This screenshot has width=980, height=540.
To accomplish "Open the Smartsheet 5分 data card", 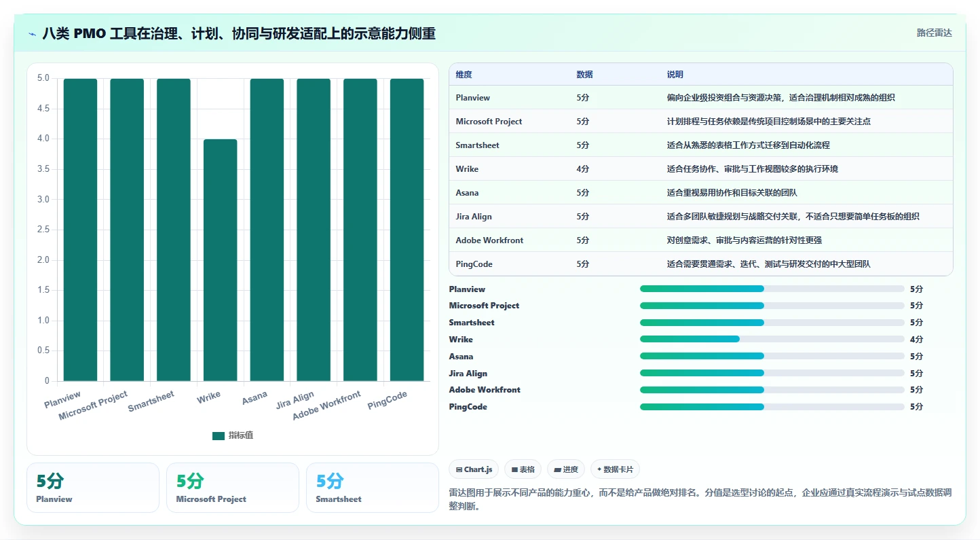I will [373, 488].
